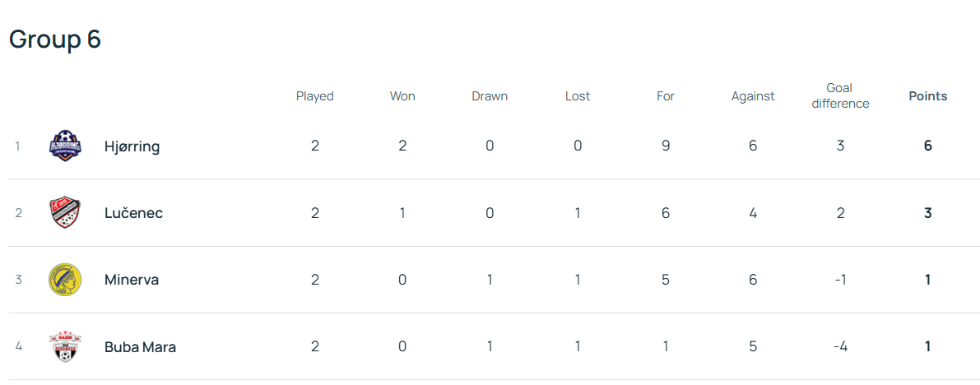Select the Minerva team name
Image resolution: width=980 pixels, height=385 pixels.
(132, 280)
